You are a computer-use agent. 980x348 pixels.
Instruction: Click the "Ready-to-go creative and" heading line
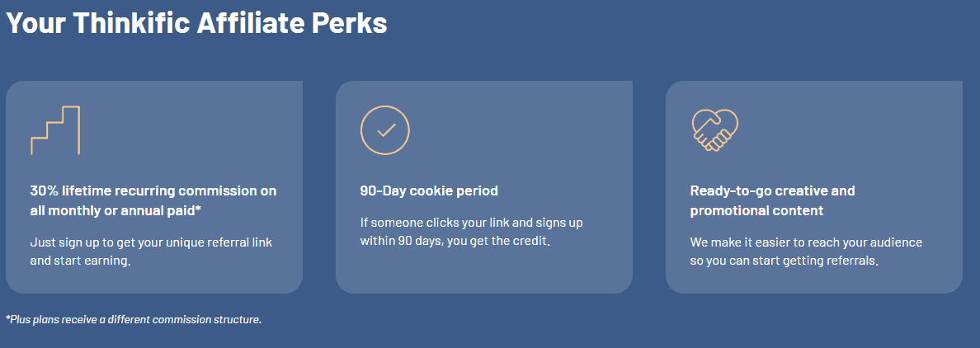click(x=772, y=190)
